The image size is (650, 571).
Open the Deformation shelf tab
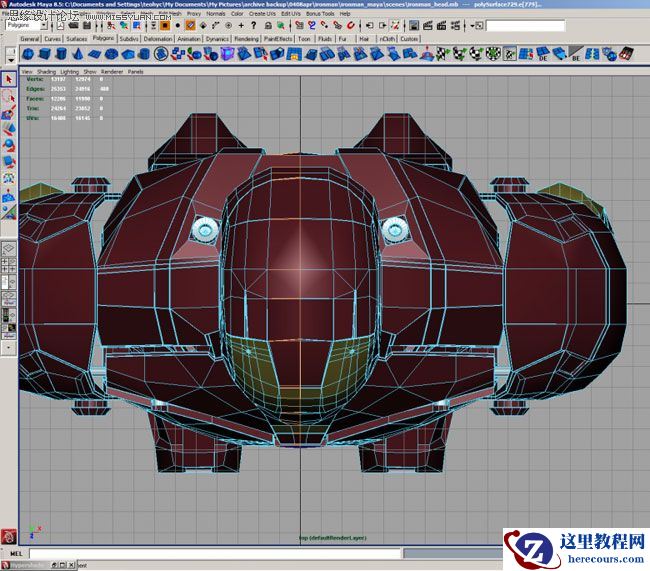pos(158,39)
